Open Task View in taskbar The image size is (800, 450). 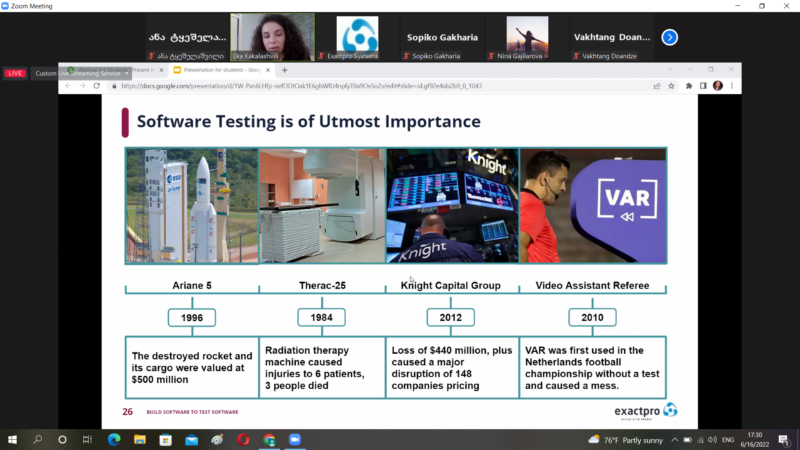tap(87, 439)
